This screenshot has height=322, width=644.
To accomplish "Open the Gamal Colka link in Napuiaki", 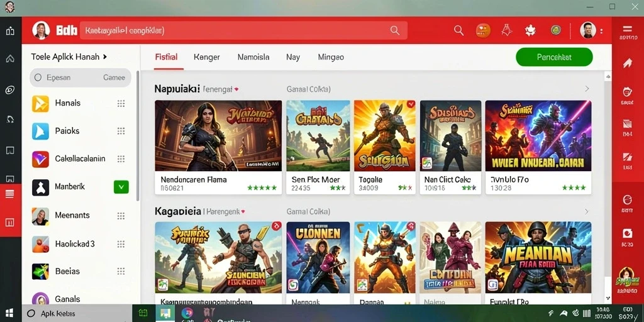I will click(x=308, y=89).
